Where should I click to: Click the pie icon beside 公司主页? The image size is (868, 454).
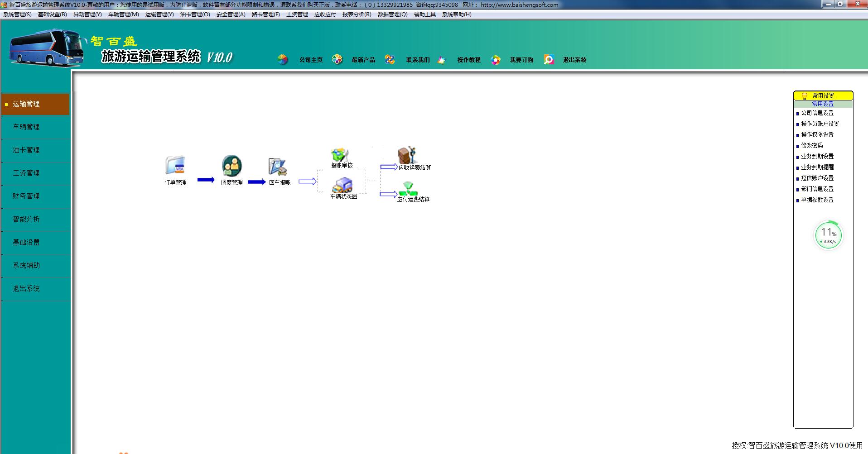(283, 60)
